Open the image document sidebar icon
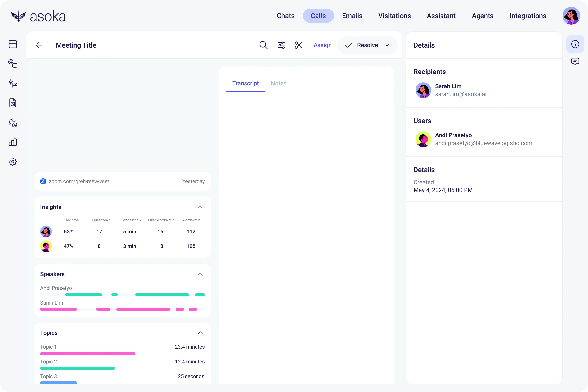Screen dimensions: 588x392 13,103
